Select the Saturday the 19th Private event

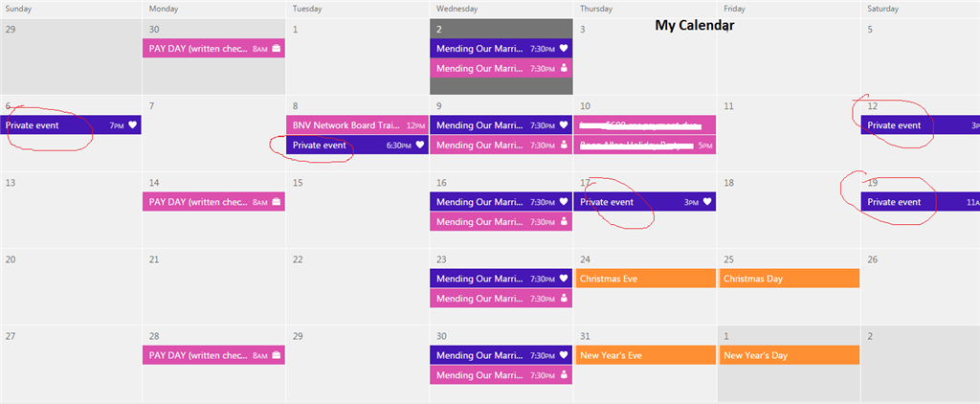coord(920,201)
